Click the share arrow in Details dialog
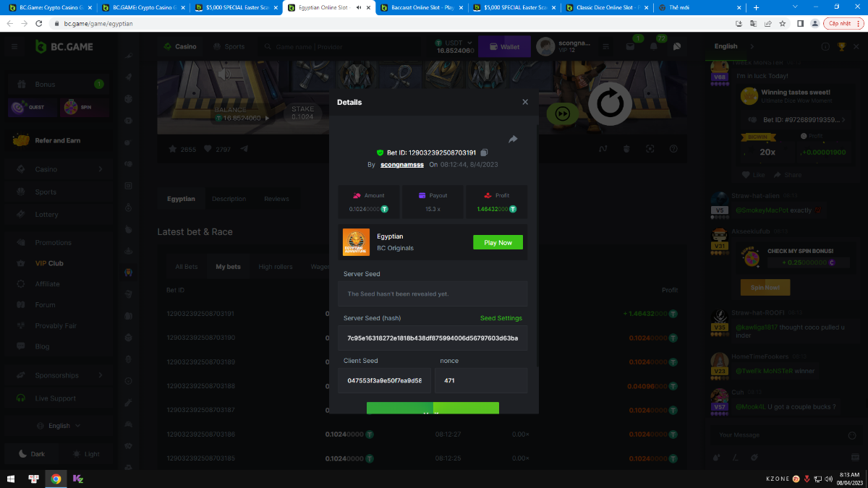This screenshot has width=868, height=488. tap(513, 140)
